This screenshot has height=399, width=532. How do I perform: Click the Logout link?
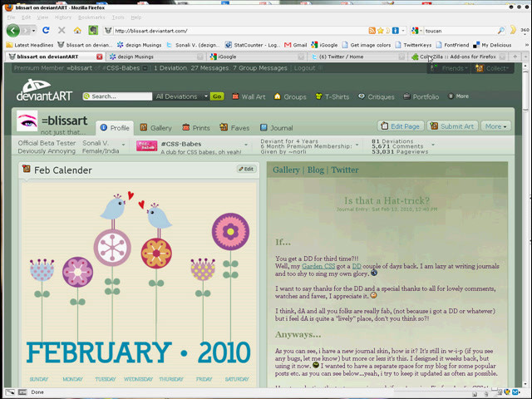(x=305, y=68)
